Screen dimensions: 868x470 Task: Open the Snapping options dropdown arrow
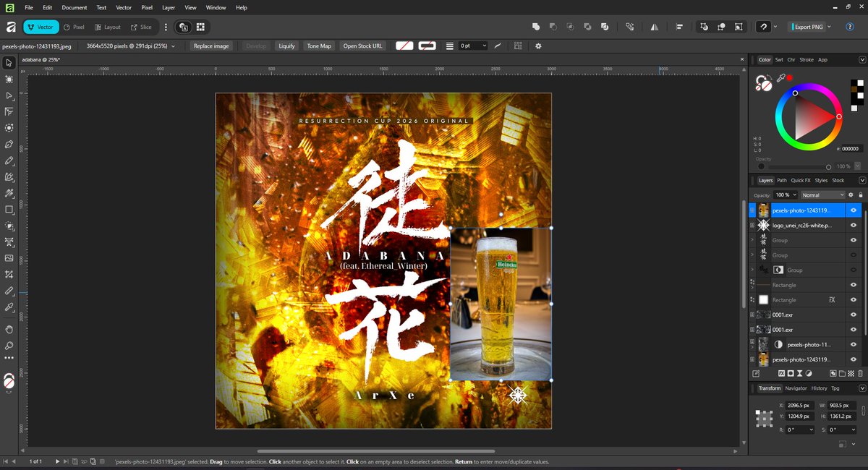pyautogui.click(x=775, y=27)
